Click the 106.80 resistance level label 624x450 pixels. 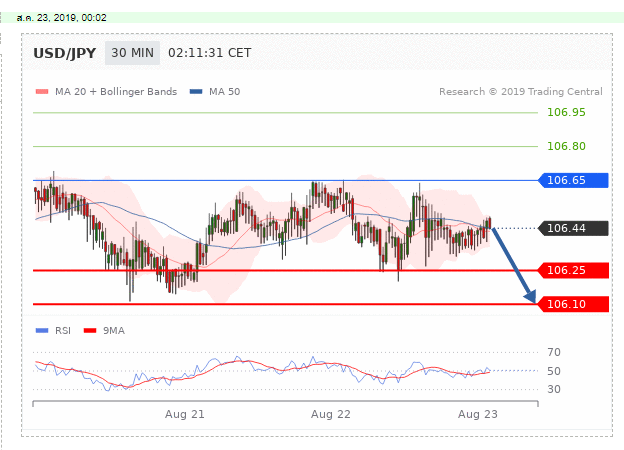[x=566, y=146]
